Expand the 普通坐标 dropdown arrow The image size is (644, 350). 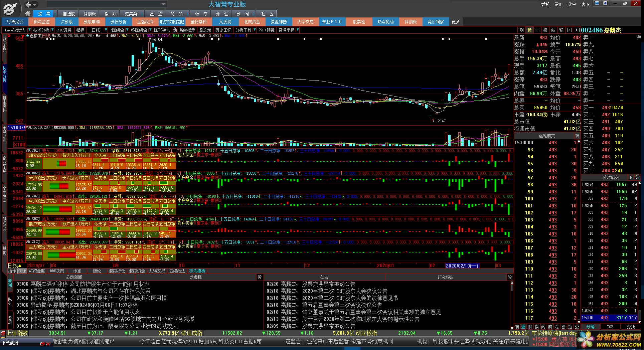coord(297,30)
